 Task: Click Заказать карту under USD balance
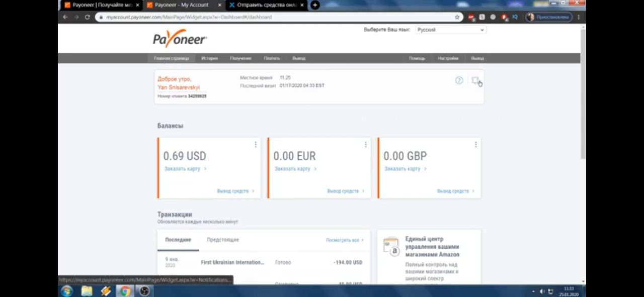[x=185, y=169]
